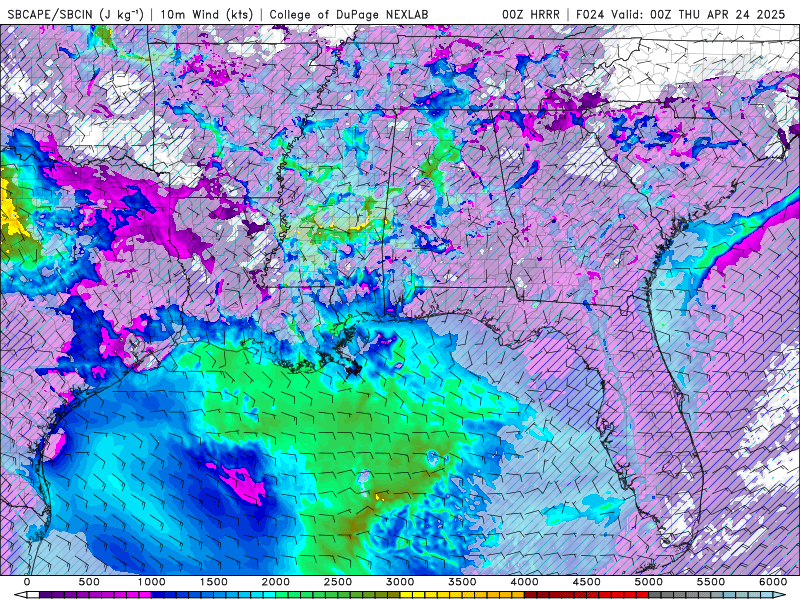Screen dimensions: 800x600
Task: Click the College of DuPage NEXLAB text
Action: coord(349,14)
